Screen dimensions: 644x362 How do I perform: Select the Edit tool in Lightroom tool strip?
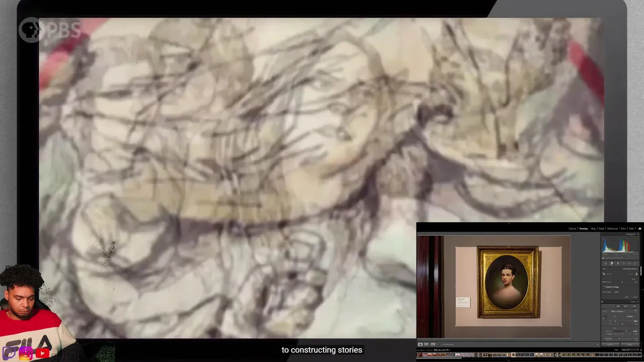tap(606, 263)
